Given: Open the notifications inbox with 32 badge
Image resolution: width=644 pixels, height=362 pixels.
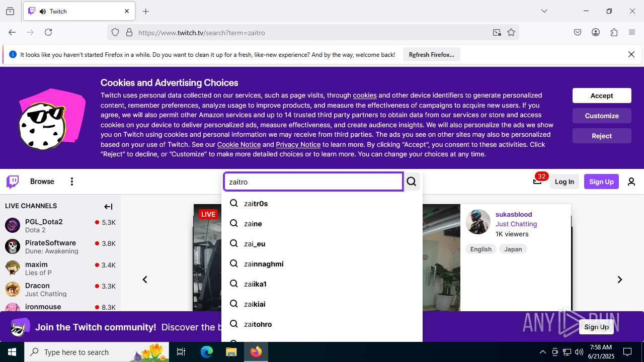Looking at the screenshot, I should click(537, 181).
